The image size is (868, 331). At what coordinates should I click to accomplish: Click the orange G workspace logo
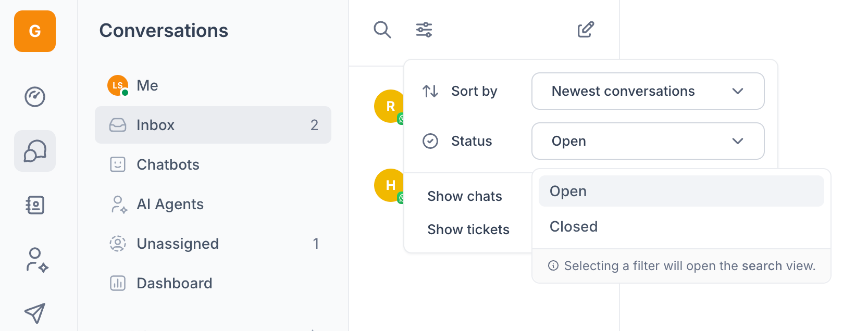(35, 31)
